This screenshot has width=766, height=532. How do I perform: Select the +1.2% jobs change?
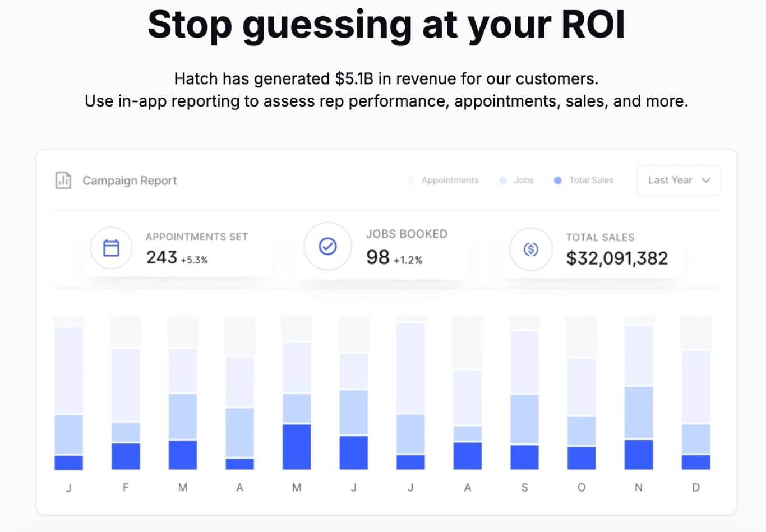408,260
